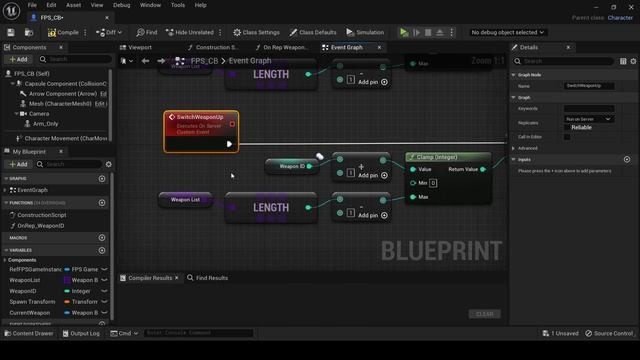This screenshot has width=640, height=360.
Task: Click the Find toolbar button
Action: click(147, 32)
